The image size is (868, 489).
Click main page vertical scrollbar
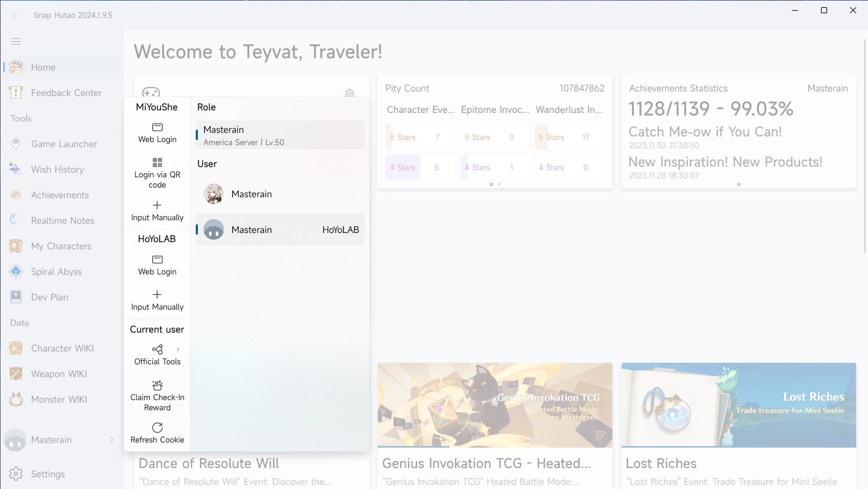point(864,146)
